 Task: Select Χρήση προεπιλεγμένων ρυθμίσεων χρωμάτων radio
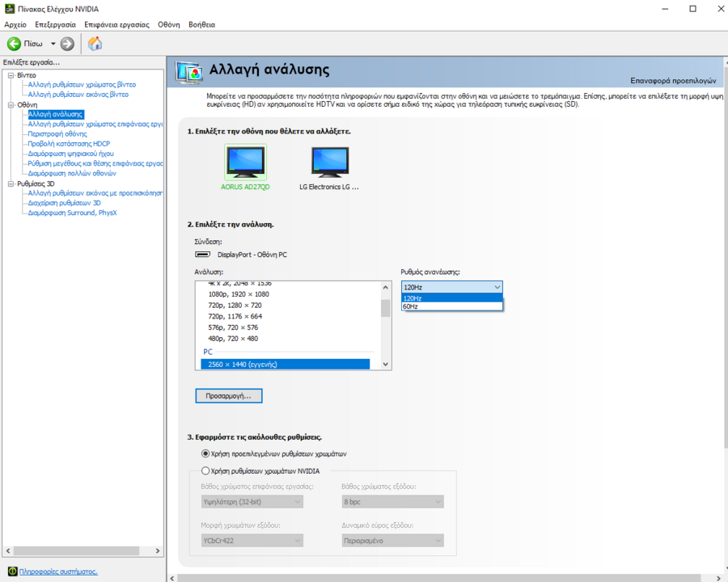[x=205, y=453]
